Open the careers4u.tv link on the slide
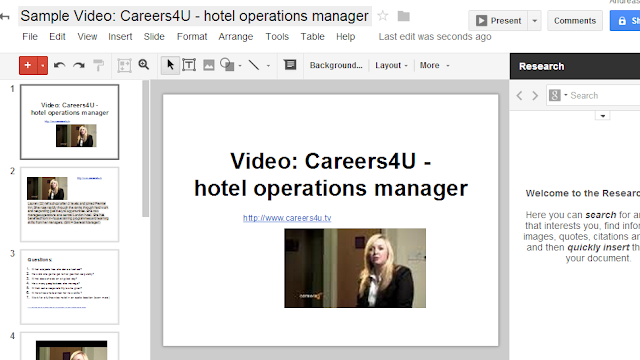 pos(287,218)
